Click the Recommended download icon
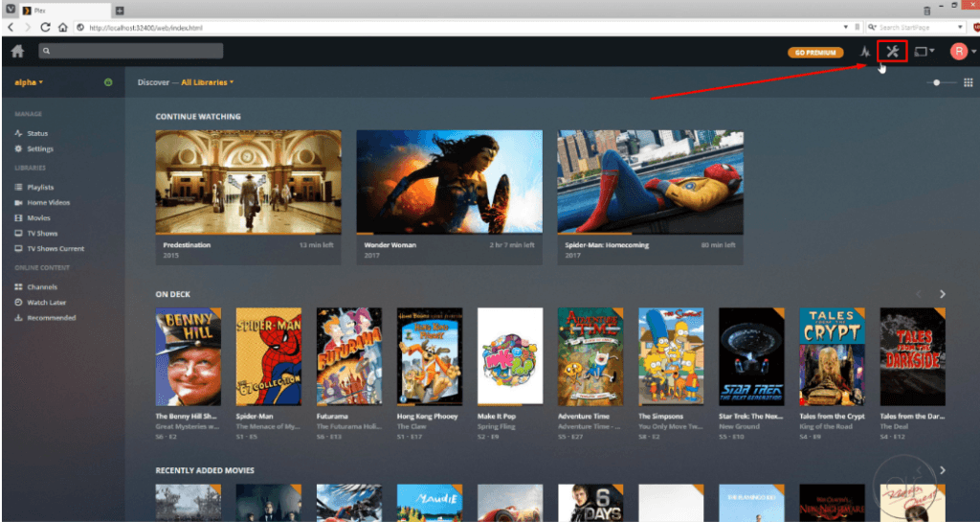 pos(18,318)
